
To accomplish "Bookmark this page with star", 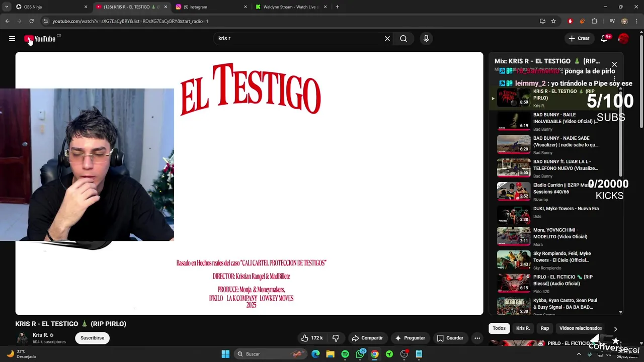I will 553,21.
